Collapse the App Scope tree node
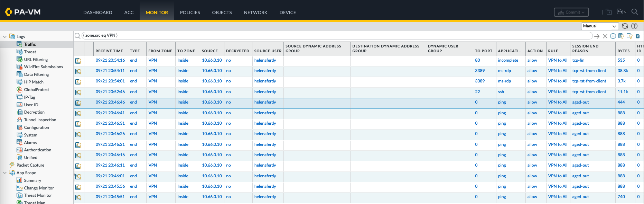Screen dimensions: 644x204 (x=5, y=173)
